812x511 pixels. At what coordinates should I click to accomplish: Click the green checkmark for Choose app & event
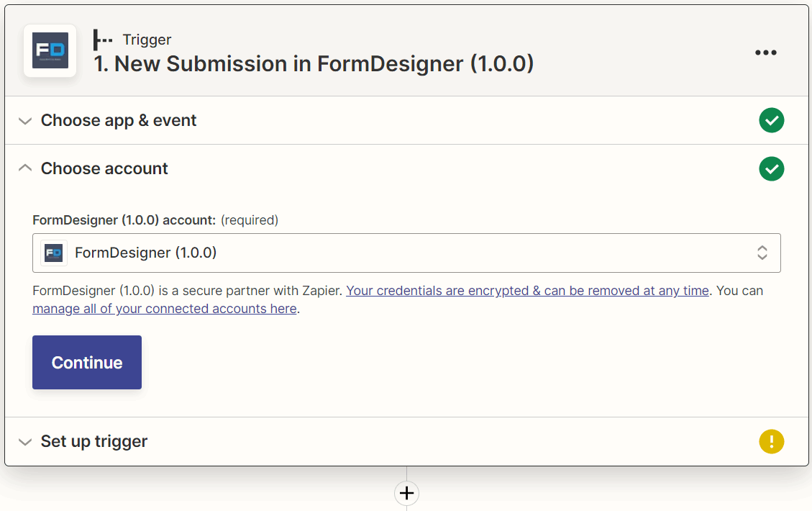coord(771,120)
